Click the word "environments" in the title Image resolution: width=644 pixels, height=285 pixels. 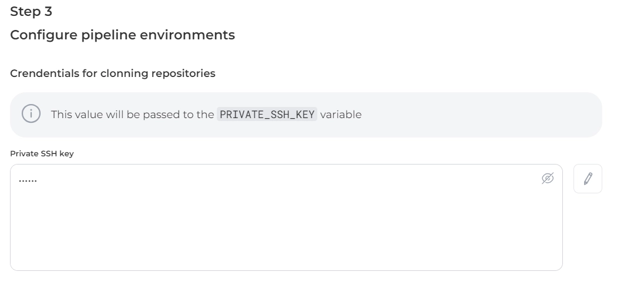coord(194,35)
